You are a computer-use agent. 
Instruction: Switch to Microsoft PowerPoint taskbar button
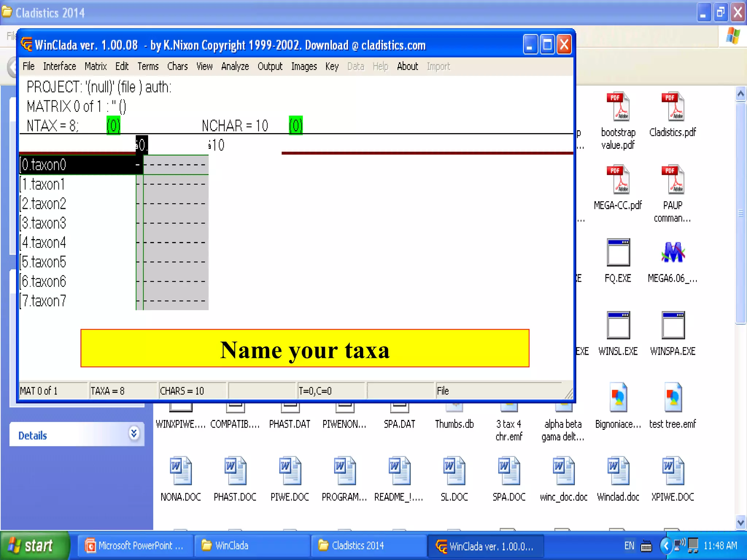tap(135, 546)
